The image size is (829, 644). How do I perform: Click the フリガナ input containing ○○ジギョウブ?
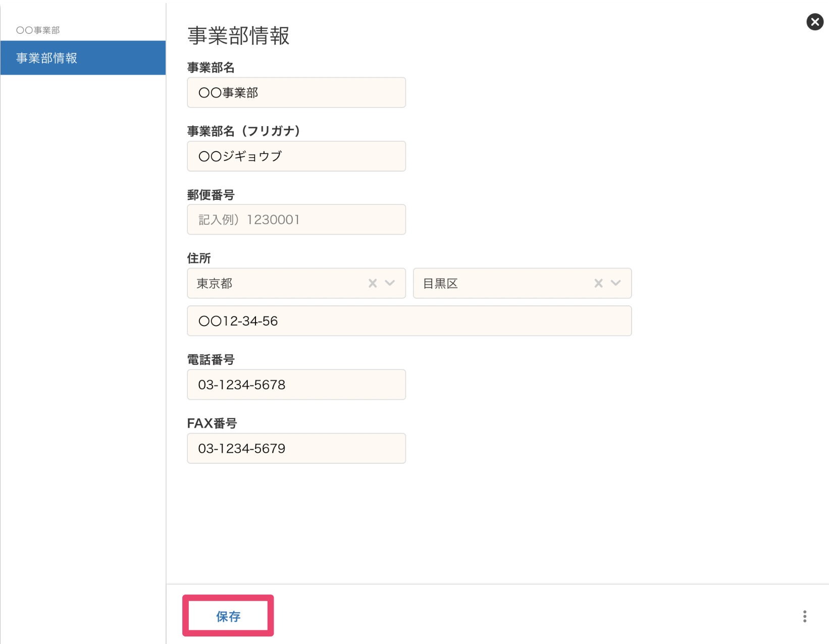point(296,156)
